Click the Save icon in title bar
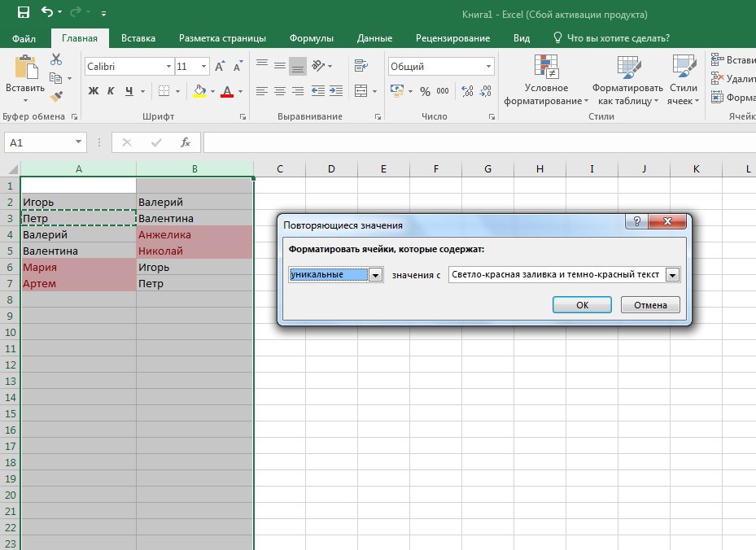Viewport: 756px width, 550px height. [23, 13]
